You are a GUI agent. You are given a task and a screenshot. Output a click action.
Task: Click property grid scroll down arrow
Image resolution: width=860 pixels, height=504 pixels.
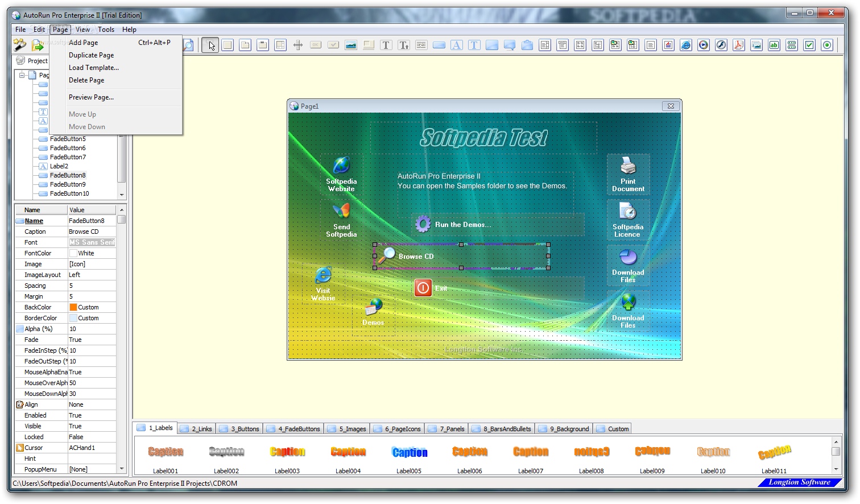(122, 469)
